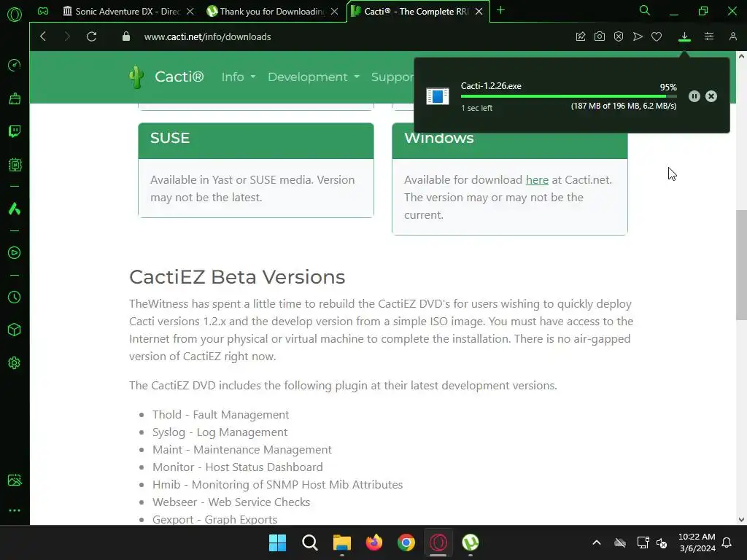The image size is (747, 560).
Task: Open the taskbar clock and date
Action: tap(697, 542)
